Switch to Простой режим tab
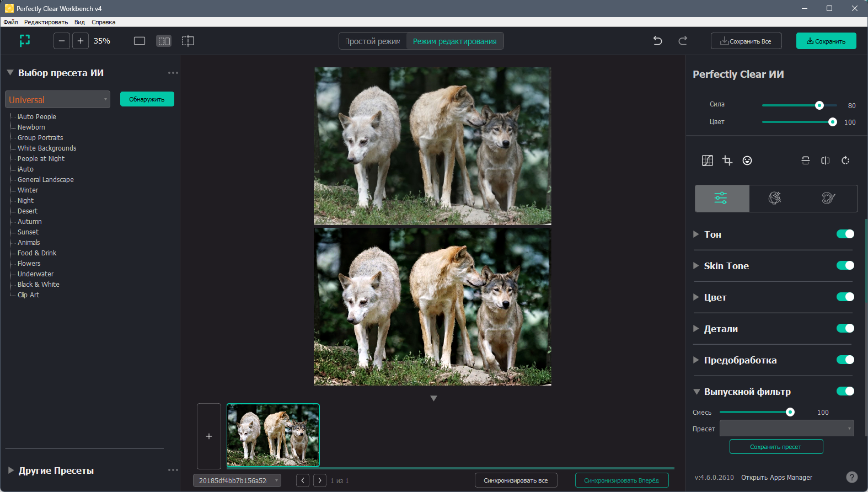Image resolution: width=868 pixels, height=492 pixels. tap(373, 41)
